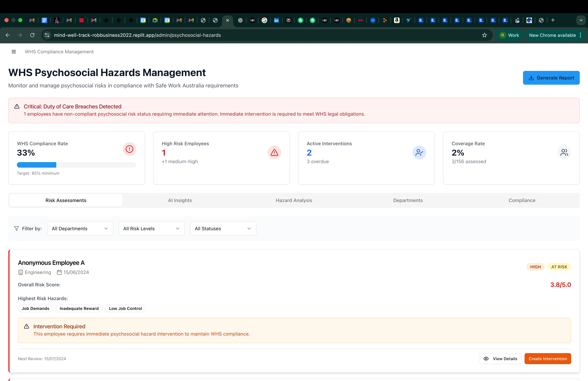Click View Details eye button
Image resolution: width=588 pixels, height=381 pixels.
[x=500, y=358]
